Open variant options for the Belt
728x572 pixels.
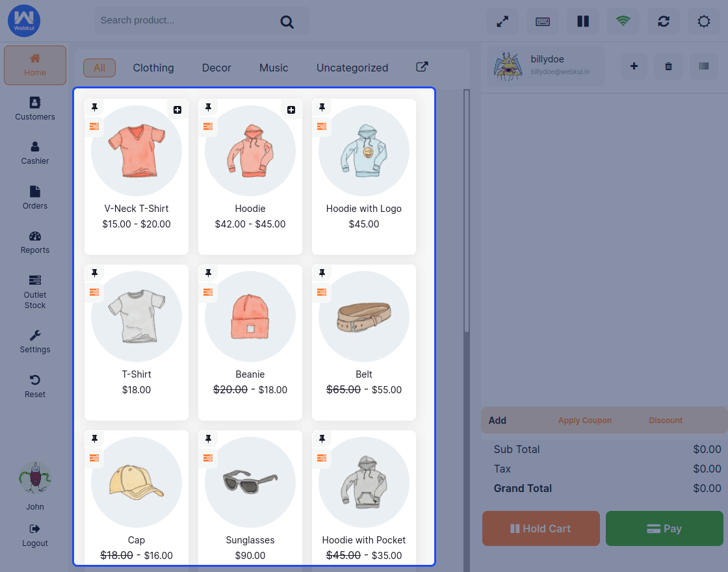tap(321, 292)
